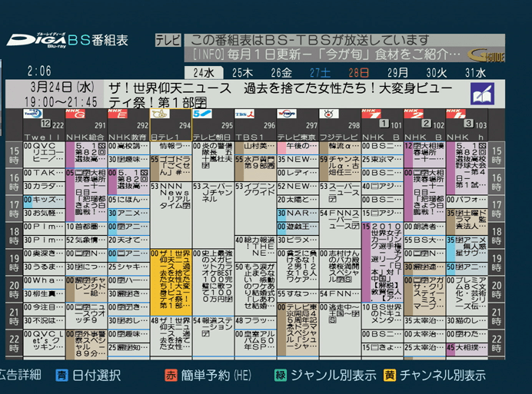532x394 pixels.
Task: Open 日付選択 date selection
Action: [97, 376]
